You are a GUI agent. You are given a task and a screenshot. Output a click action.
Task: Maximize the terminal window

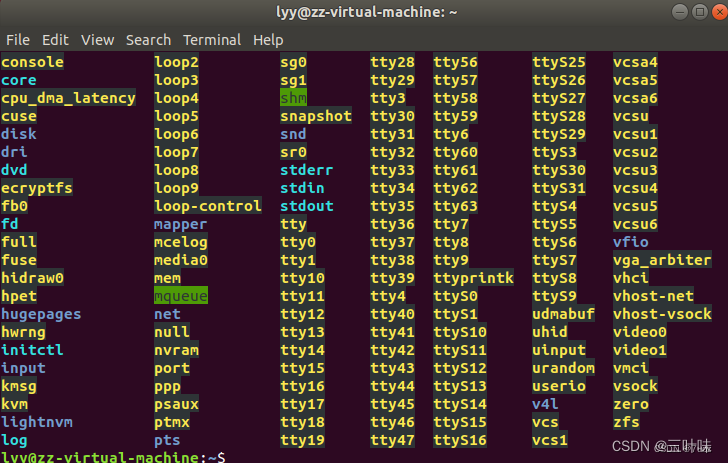[700, 12]
